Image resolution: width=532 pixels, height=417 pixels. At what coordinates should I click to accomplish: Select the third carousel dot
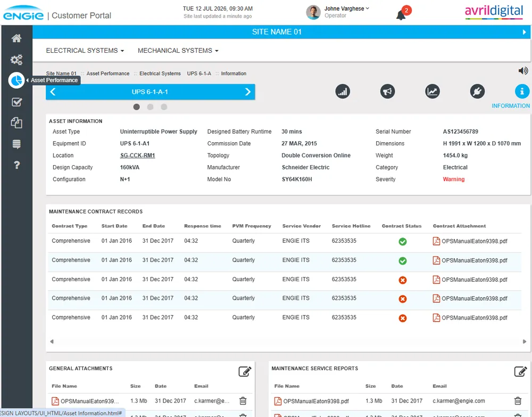[x=164, y=107]
